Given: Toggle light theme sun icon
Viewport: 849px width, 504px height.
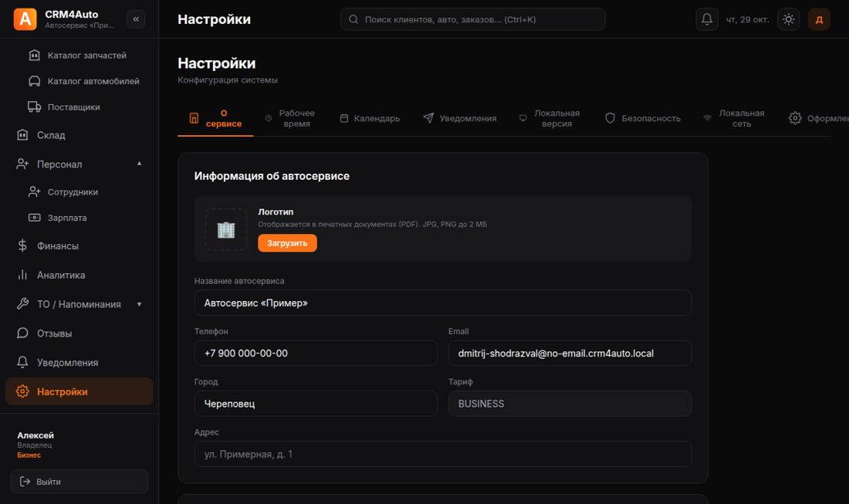Looking at the screenshot, I should point(788,19).
